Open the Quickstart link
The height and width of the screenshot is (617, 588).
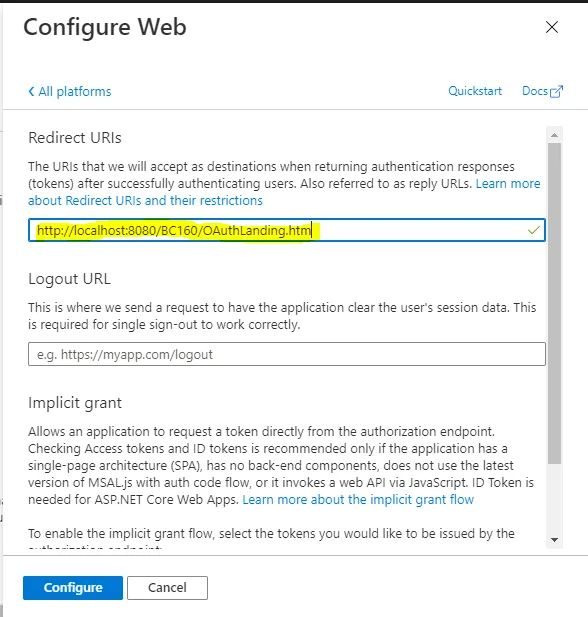pos(475,91)
